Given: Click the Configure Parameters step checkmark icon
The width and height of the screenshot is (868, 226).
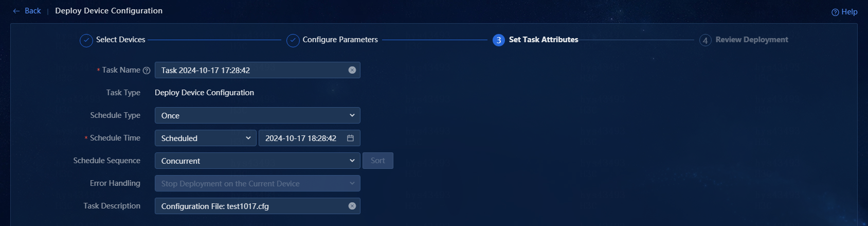Looking at the screenshot, I should click(293, 40).
